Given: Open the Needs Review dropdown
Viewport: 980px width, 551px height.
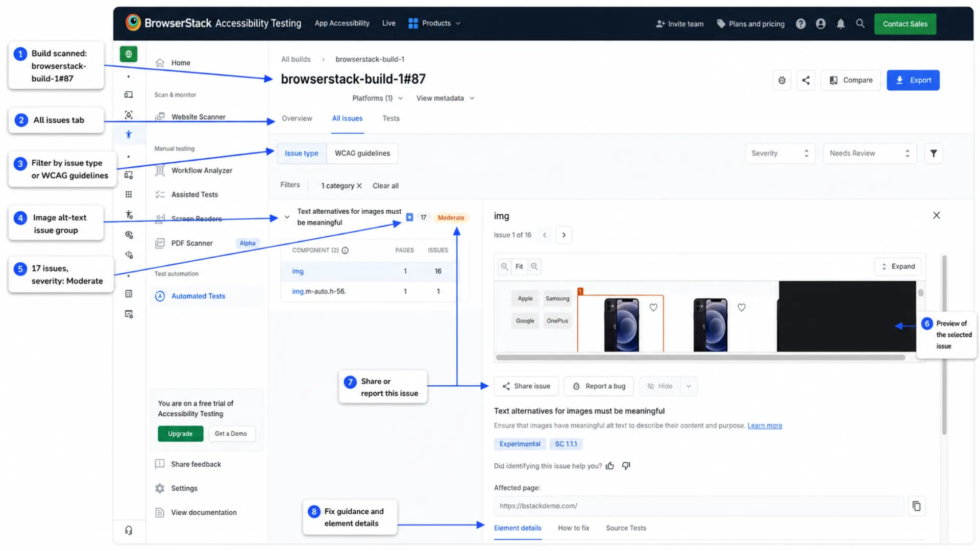Looking at the screenshot, I should tap(869, 153).
